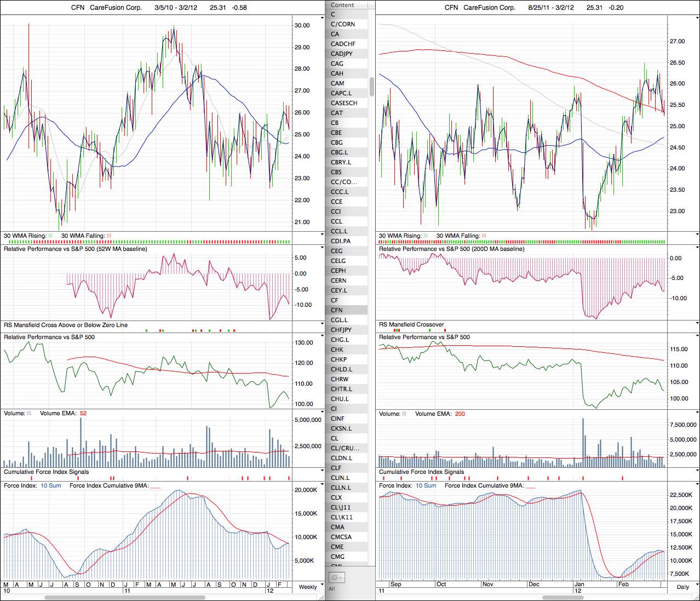Click Force Index 10 Sum in daily chart
This screenshot has height=601, width=700.
[426, 485]
